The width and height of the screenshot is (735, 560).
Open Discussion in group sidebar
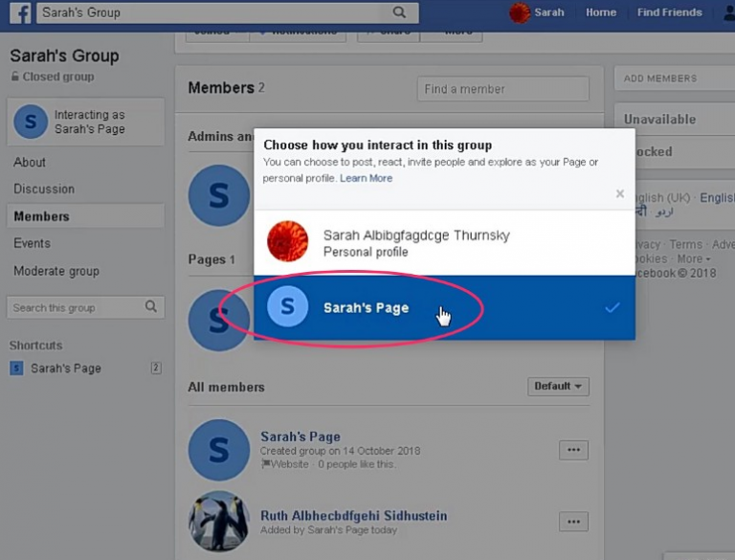click(44, 189)
